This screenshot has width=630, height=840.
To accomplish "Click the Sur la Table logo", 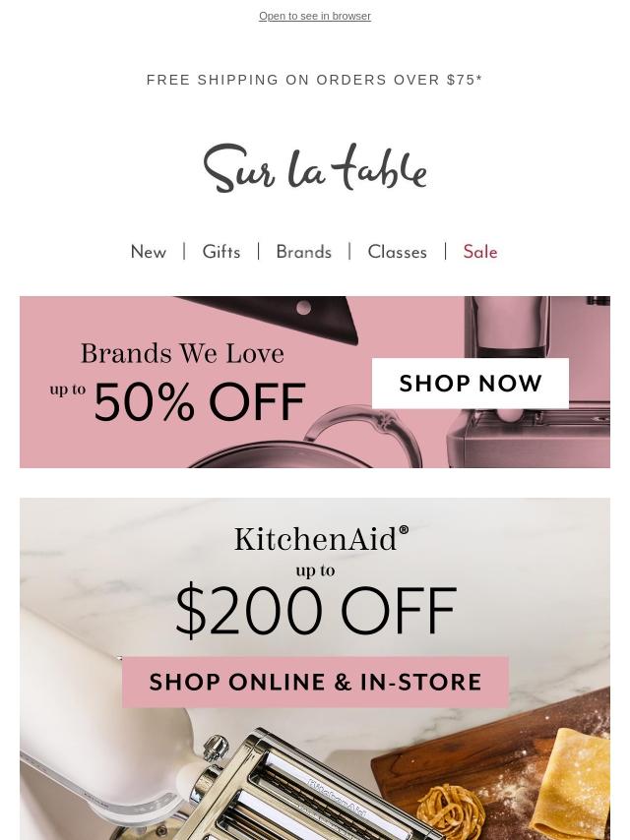I will [x=315, y=167].
